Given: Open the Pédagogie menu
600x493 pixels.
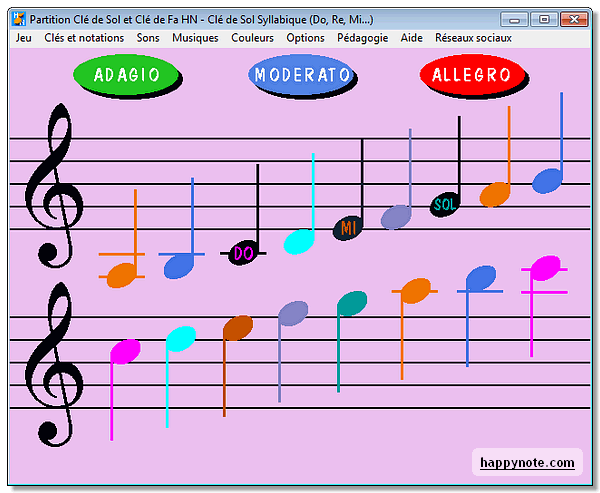Looking at the screenshot, I should (x=362, y=38).
